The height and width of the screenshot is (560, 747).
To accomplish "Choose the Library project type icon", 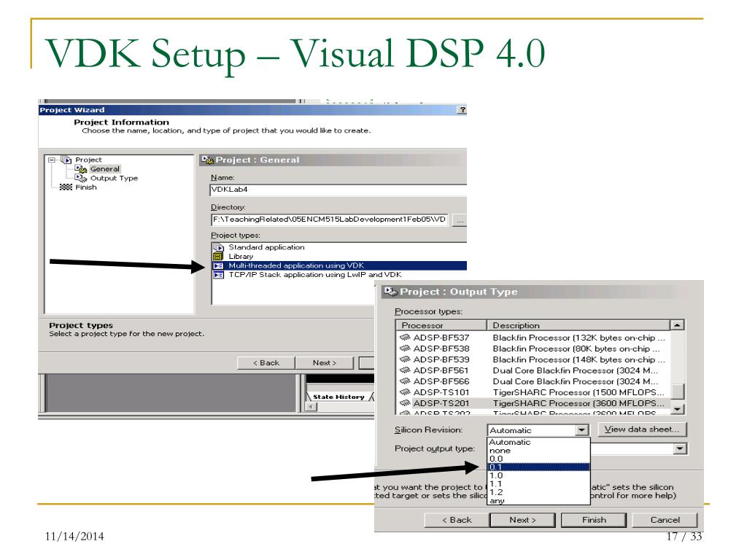I will [218, 256].
